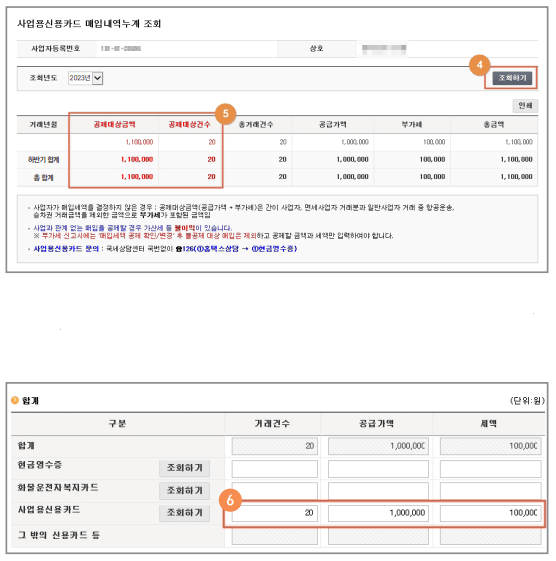Click the 사업용신용카드 공급가액 field showing 1,000,000
Screen dimensions: 556x561
point(378,513)
